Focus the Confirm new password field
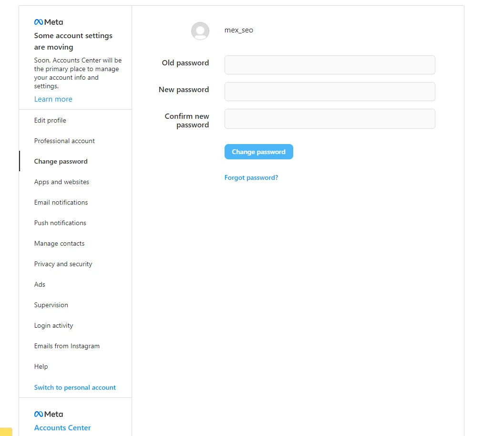The image size is (504, 436). click(330, 119)
